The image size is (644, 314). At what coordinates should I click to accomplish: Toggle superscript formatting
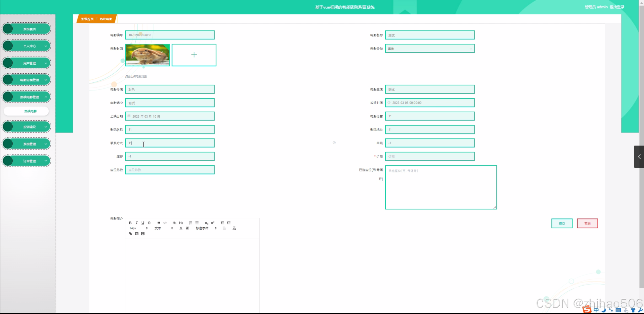coord(212,223)
